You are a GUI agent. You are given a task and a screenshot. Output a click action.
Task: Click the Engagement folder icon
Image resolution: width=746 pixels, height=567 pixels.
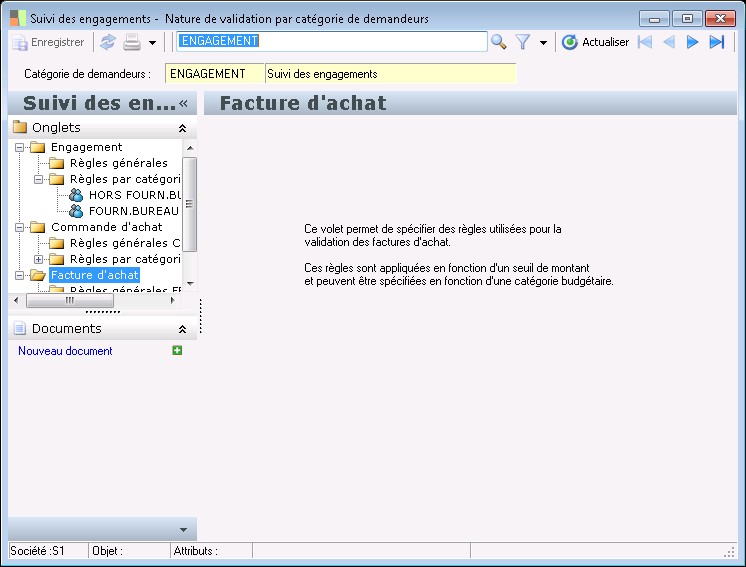(38, 147)
